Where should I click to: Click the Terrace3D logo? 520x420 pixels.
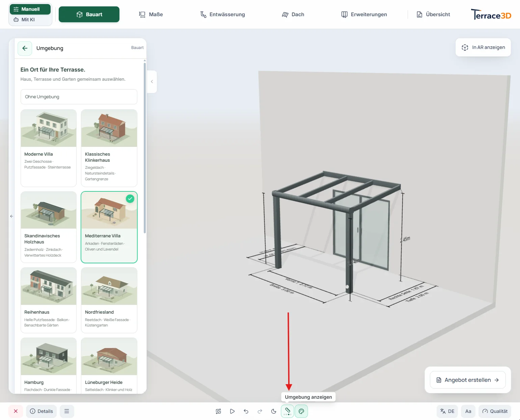(491, 15)
